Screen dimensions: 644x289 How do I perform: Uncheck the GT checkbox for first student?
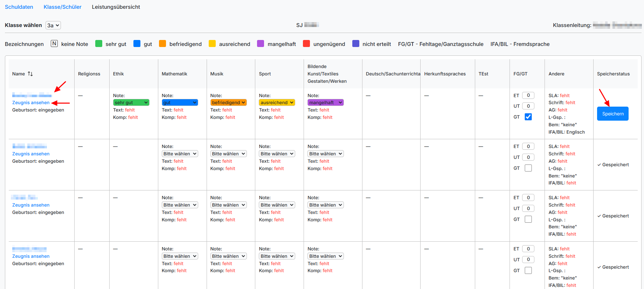tap(528, 117)
